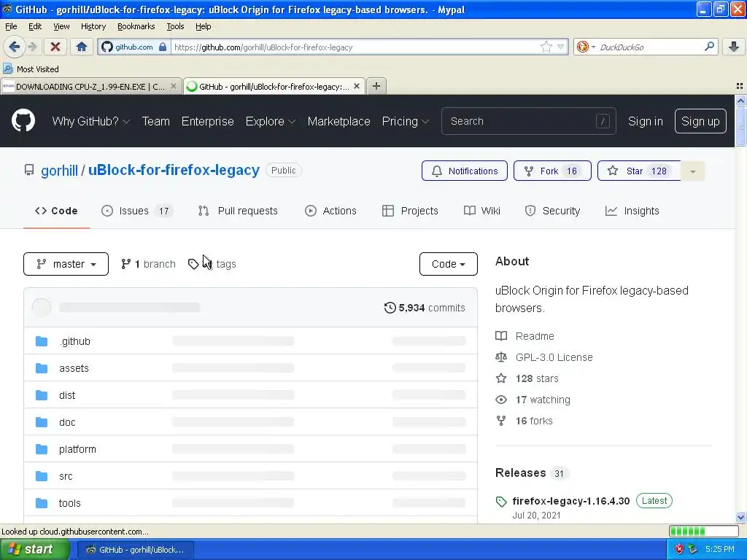This screenshot has width=747, height=560.
Task: Open the Most Visited bookmarks folder
Action: point(31,69)
